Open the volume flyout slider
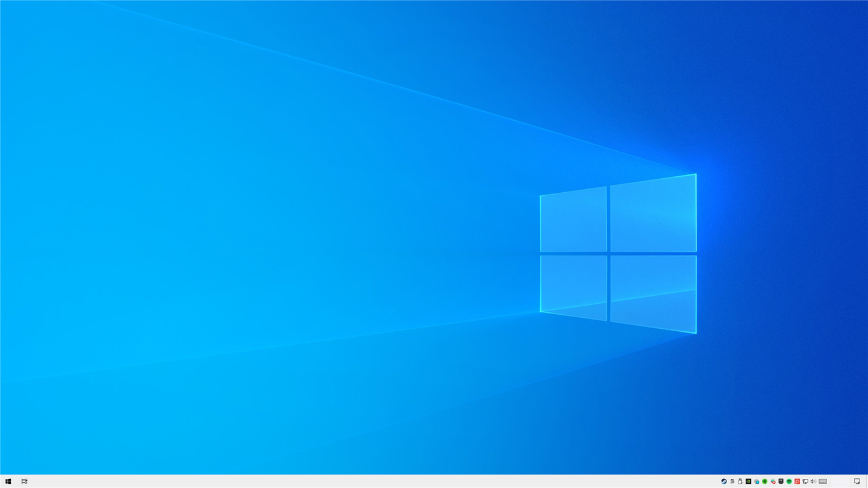Image resolution: width=868 pixels, height=488 pixels. click(814, 481)
